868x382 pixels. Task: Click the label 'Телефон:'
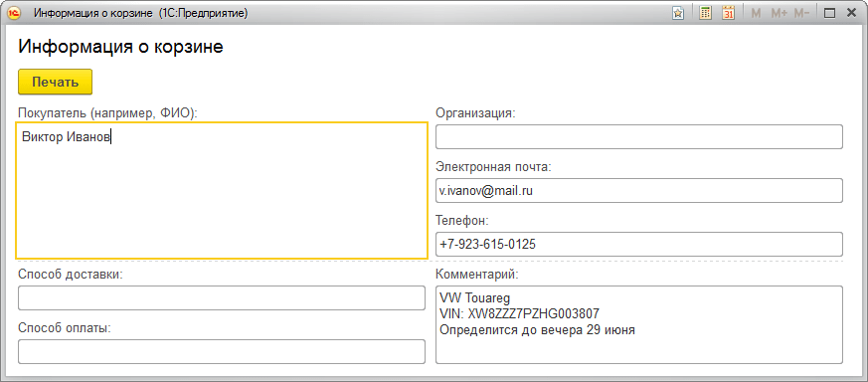click(x=462, y=220)
